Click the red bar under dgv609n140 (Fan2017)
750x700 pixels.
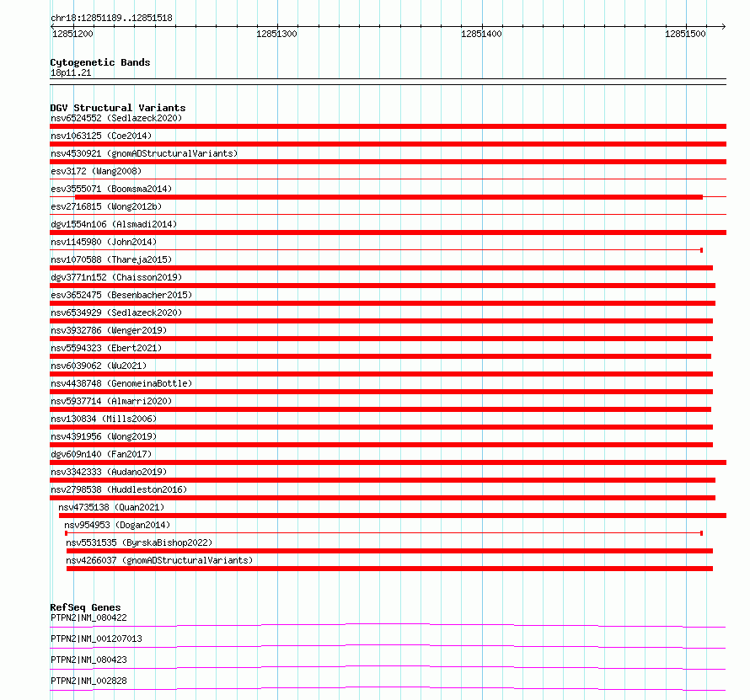click(x=388, y=462)
